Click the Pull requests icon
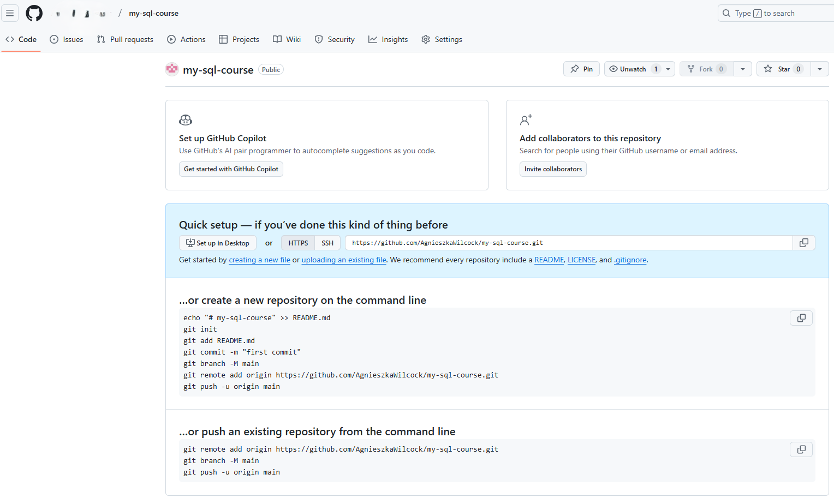 tap(101, 39)
